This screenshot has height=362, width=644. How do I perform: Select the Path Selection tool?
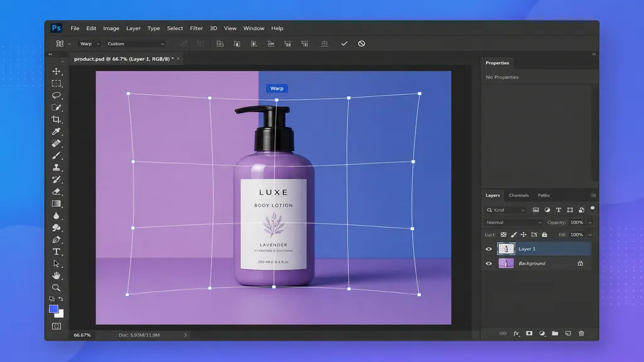pos(56,263)
